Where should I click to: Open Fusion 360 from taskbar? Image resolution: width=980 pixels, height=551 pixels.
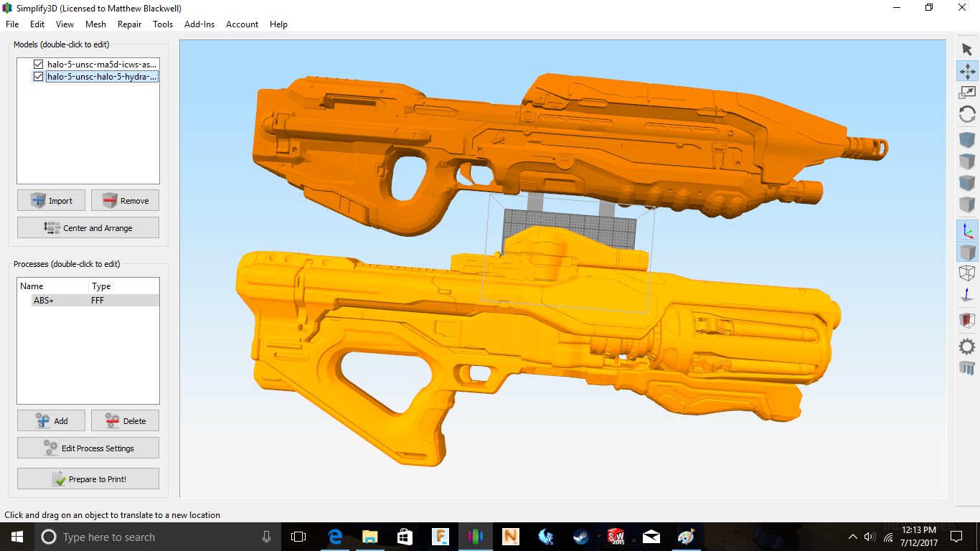point(440,537)
